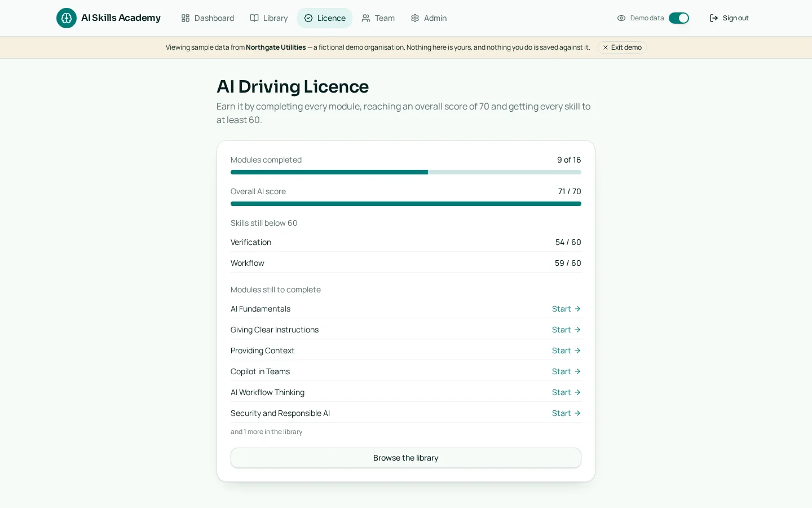Click the X icon on Exit demo

606,47
